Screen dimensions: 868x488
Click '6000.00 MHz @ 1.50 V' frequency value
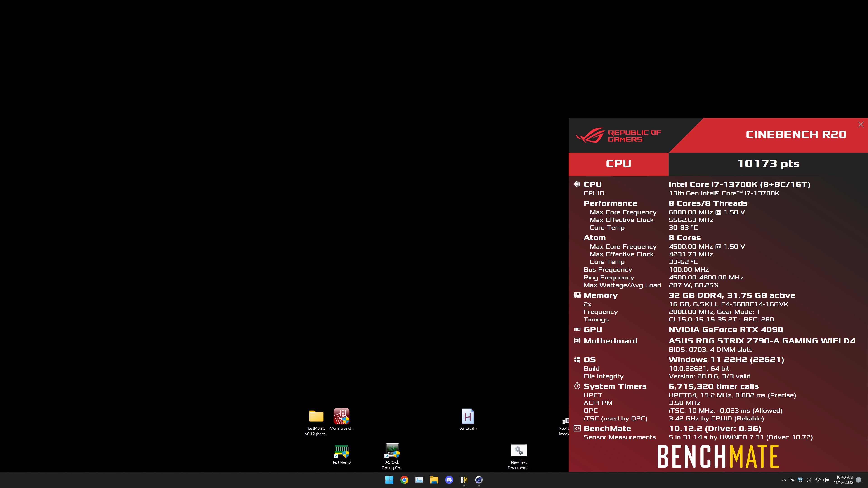(707, 212)
